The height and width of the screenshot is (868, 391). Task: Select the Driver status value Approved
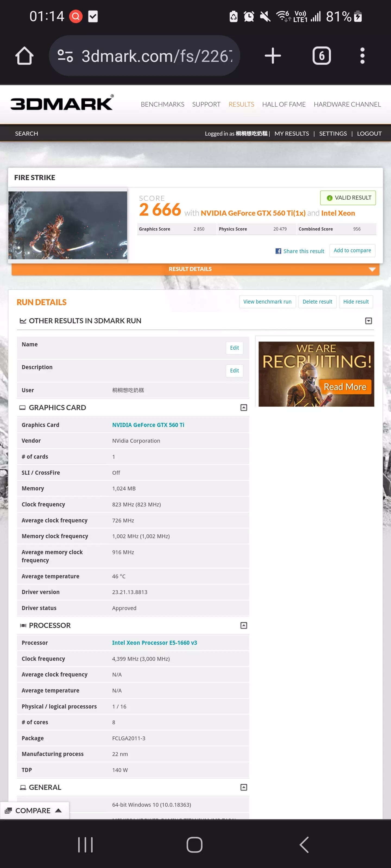coord(124,608)
